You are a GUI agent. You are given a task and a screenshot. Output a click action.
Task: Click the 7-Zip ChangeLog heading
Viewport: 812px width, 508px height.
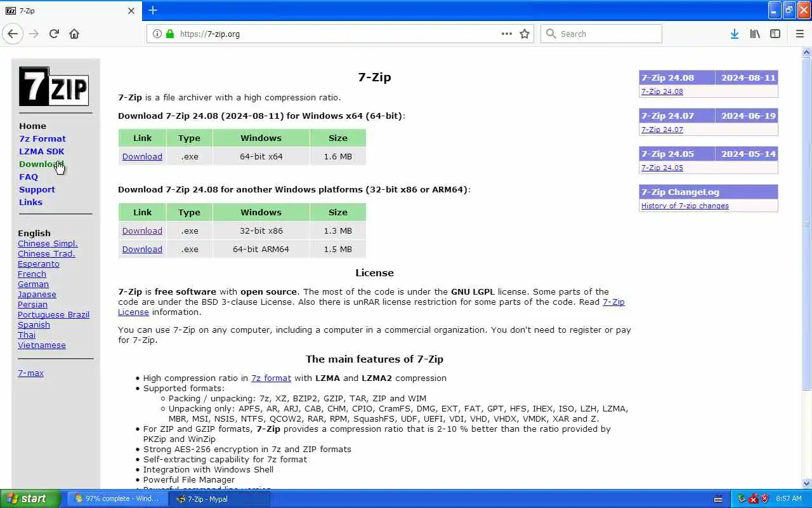pyautogui.click(x=709, y=192)
